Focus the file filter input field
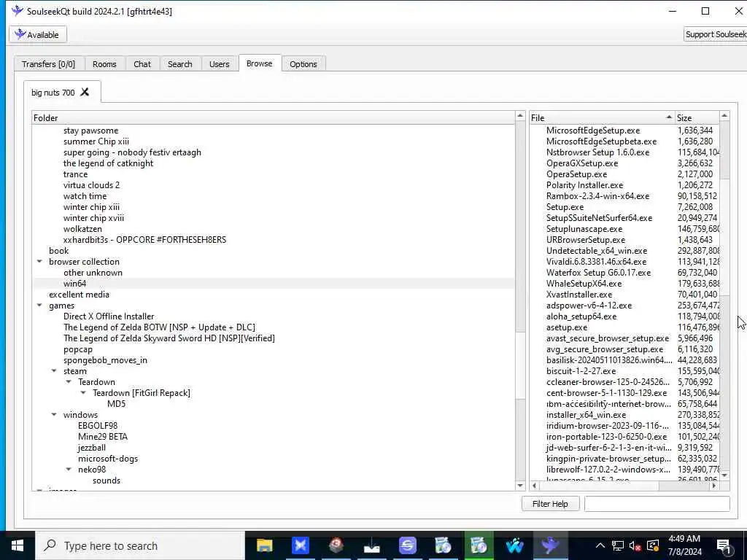 (657, 503)
